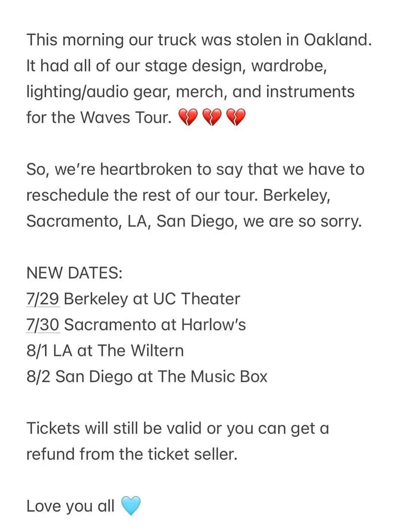Click the middle broken heart emoji
The image size is (405, 532).
pos(212,117)
